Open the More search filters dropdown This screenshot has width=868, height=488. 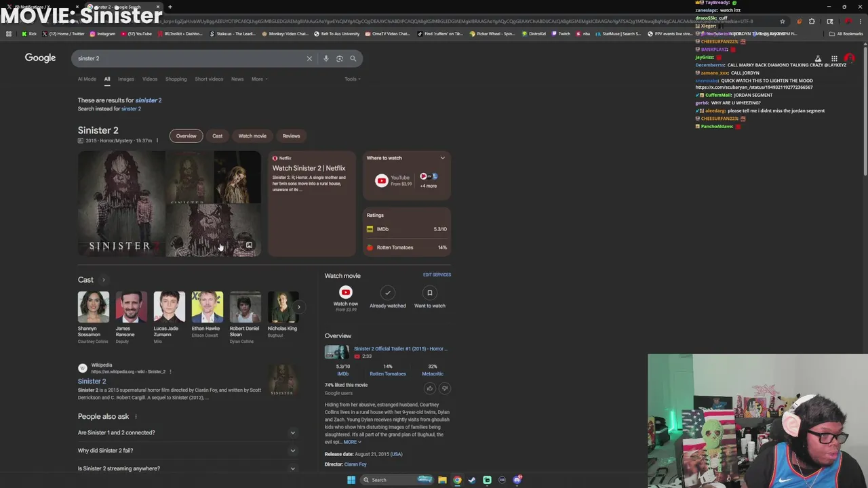click(x=260, y=79)
